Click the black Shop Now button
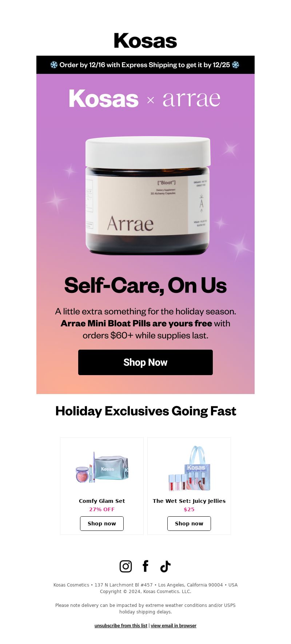The height and width of the screenshot is (644, 291). [145, 362]
